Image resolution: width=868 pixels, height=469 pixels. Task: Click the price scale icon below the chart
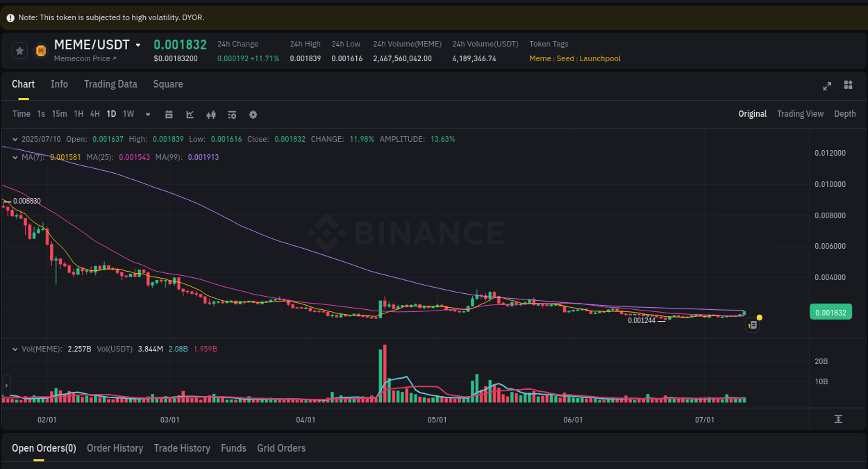(x=837, y=420)
